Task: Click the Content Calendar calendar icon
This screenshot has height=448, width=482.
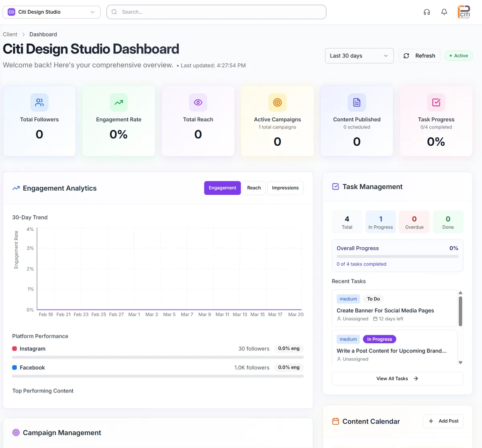Action: click(x=336, y=421)
